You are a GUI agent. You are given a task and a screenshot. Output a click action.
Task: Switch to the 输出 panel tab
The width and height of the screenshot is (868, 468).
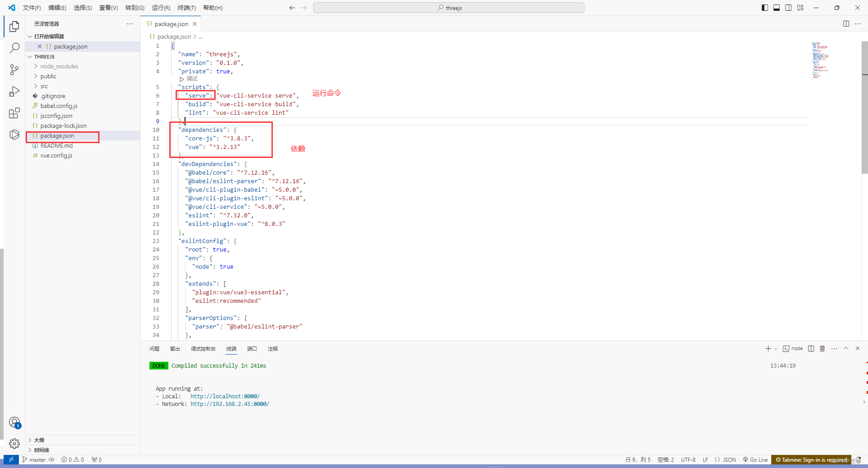pos(175,349)
